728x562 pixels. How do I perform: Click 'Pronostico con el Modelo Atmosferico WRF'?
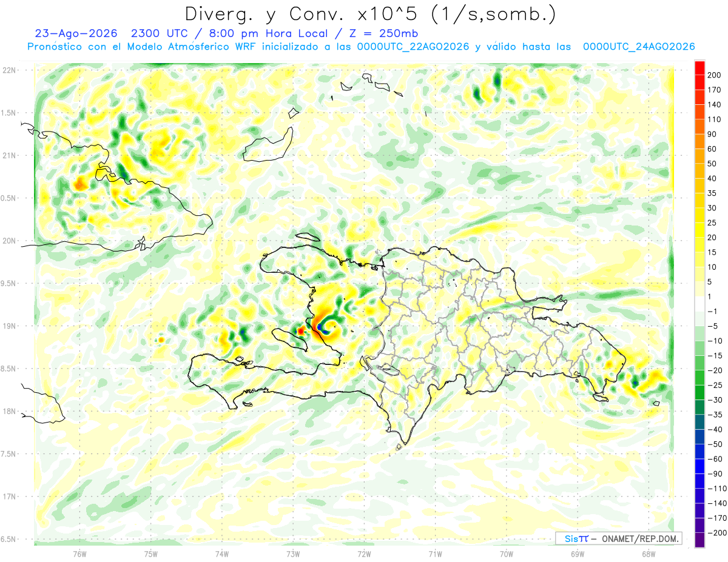(x=143, y=47)
